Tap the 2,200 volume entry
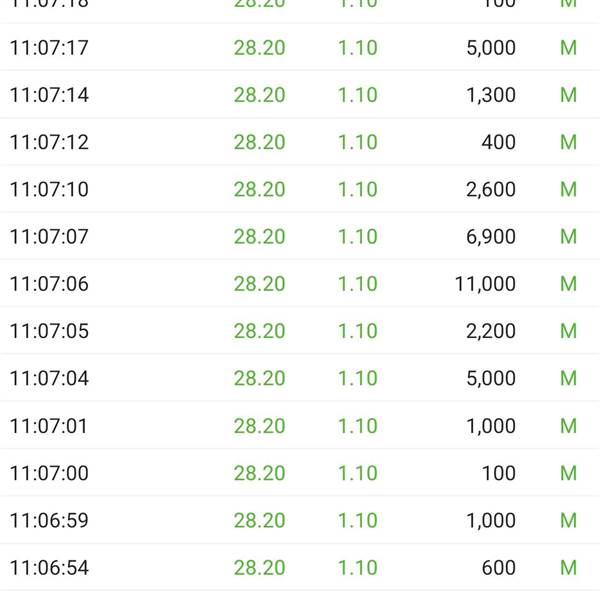 coord(490,331)
